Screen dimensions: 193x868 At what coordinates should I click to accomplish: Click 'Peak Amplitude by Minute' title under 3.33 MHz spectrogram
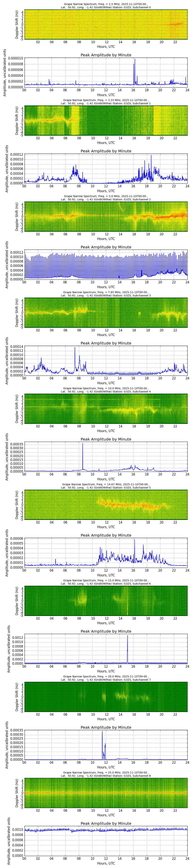click(106, 151)
